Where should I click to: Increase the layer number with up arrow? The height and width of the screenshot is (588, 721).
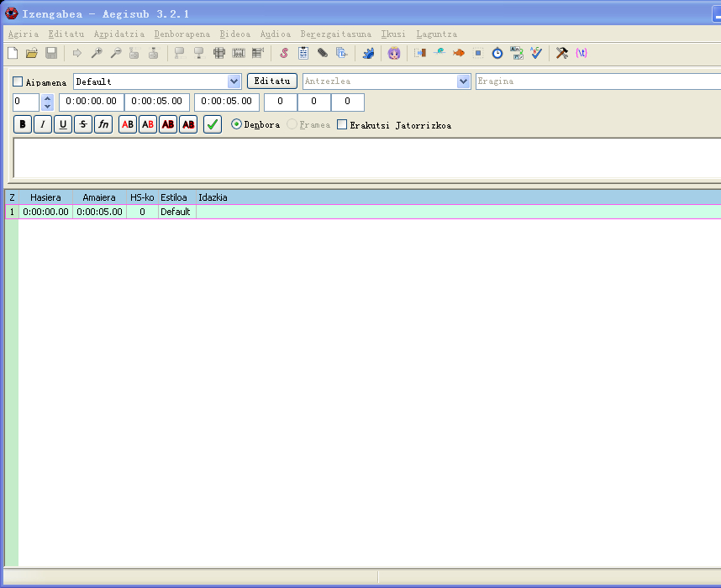47,98
